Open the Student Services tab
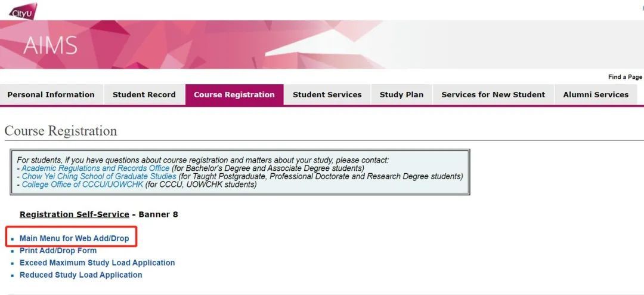 (x=327, y=94)
